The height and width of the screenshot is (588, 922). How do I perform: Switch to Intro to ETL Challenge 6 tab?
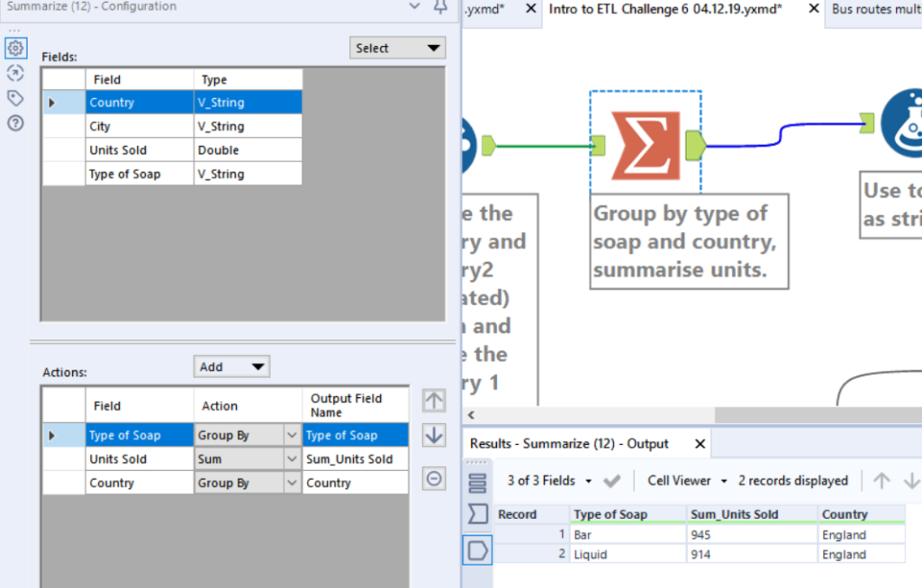tap(665, 9)
